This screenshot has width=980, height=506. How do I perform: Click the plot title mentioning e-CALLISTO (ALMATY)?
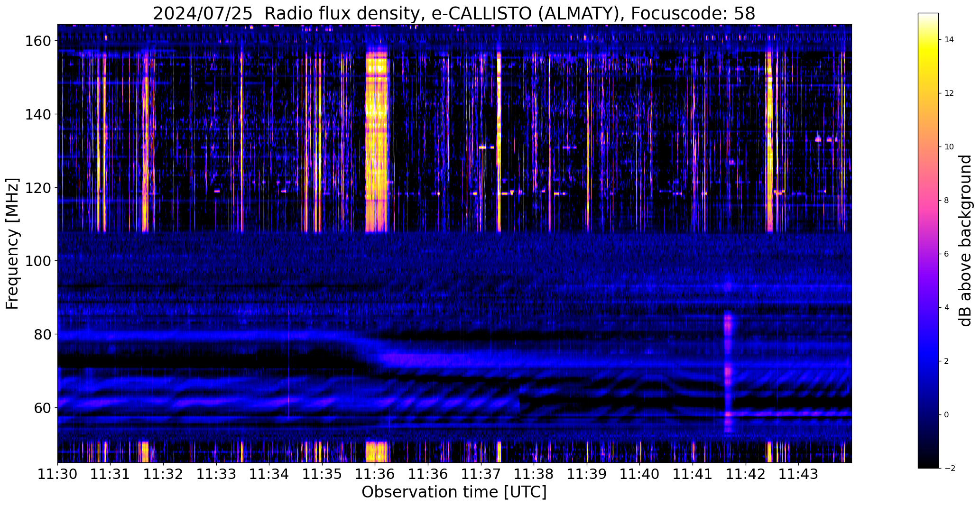pyautogui.click(x=454, y=14)
